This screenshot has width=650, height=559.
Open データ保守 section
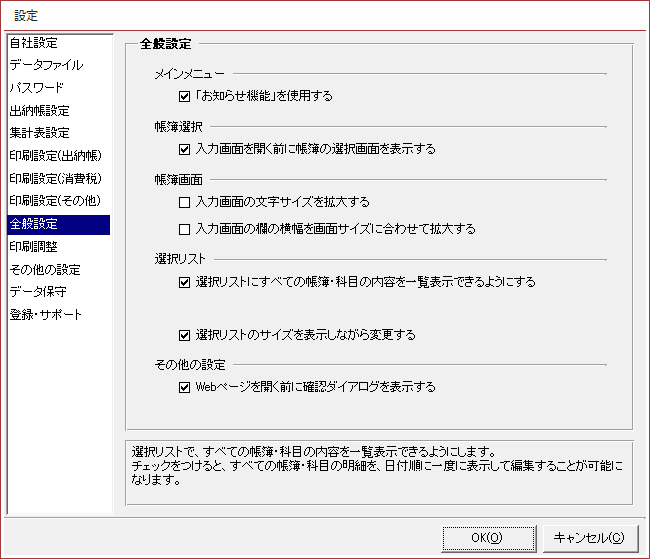click(40, 292)
